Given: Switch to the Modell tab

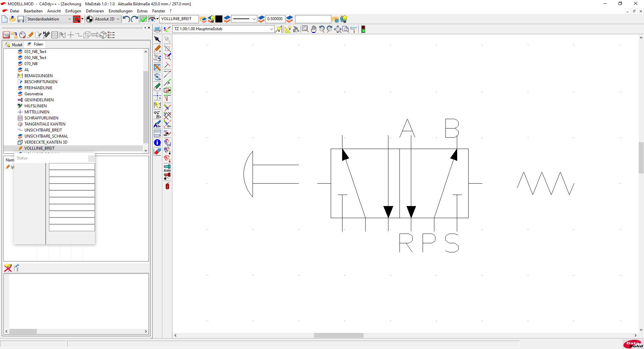Looking at the screenshot, I should point(14,45).
